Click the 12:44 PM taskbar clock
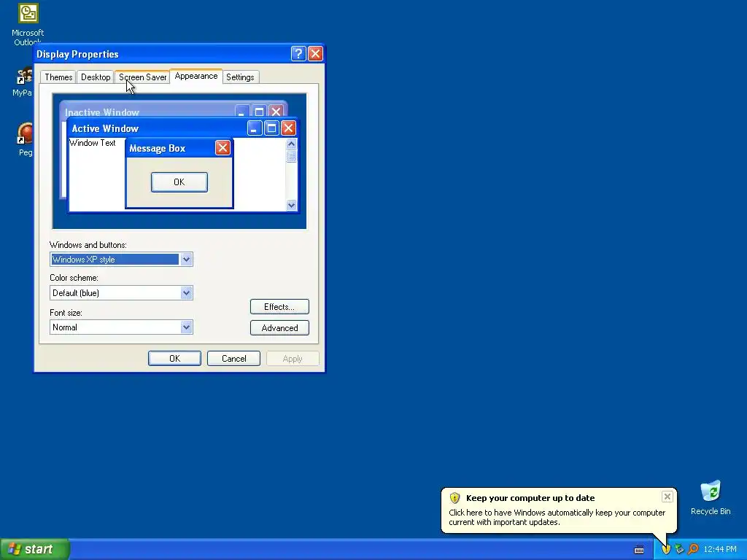 720,549
